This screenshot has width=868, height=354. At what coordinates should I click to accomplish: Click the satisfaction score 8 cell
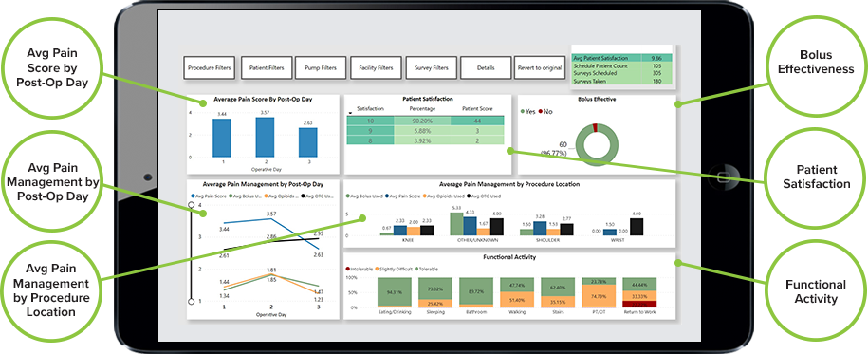[370, 140]
